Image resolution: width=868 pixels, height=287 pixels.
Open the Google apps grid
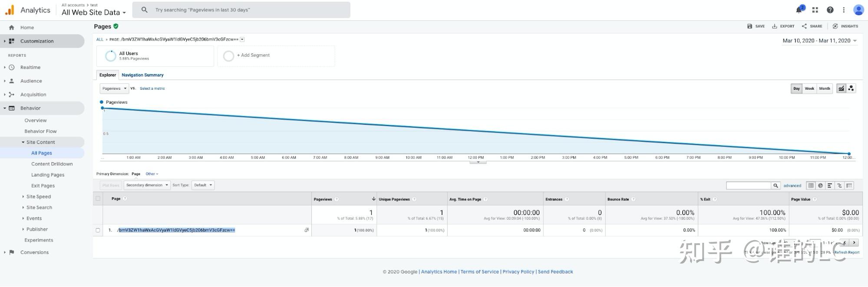tap(815, 10)
